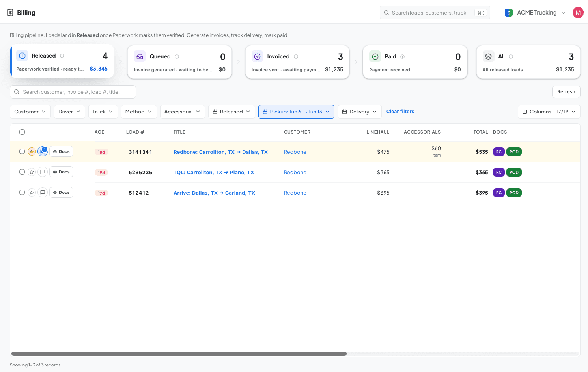Show info tooltip for All card
The image size is (588, 372).
(x=511, y=56)
